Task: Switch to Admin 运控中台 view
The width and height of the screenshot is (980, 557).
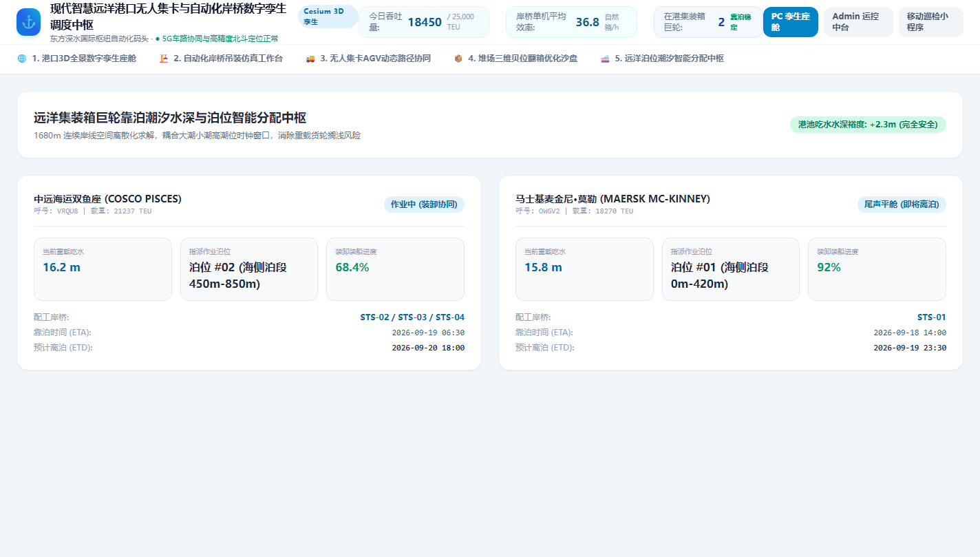Action: click(x=858, y=22)
